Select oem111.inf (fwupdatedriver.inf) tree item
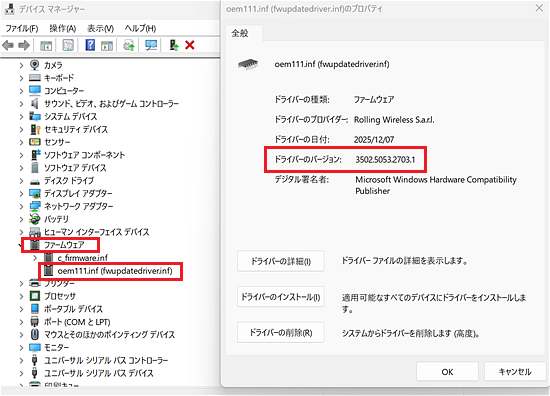The width and height of the screenshot is (550, 396). [115, 271]
